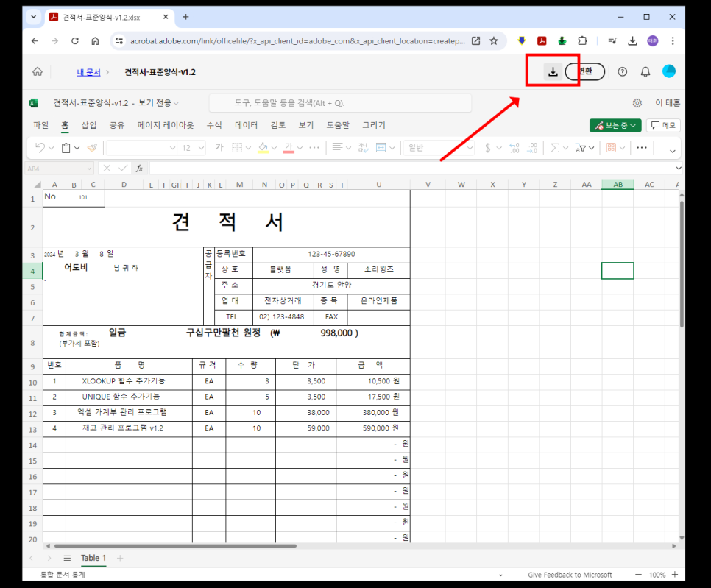
Task: Click the 변환 convert button
Action: tap(585, 71)
